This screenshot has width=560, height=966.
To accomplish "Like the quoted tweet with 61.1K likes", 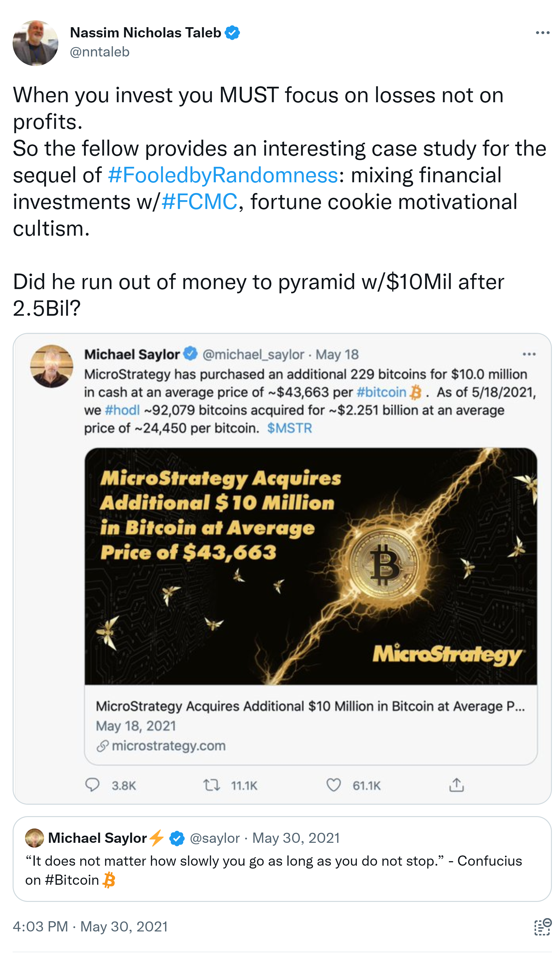I will point(333,785).
